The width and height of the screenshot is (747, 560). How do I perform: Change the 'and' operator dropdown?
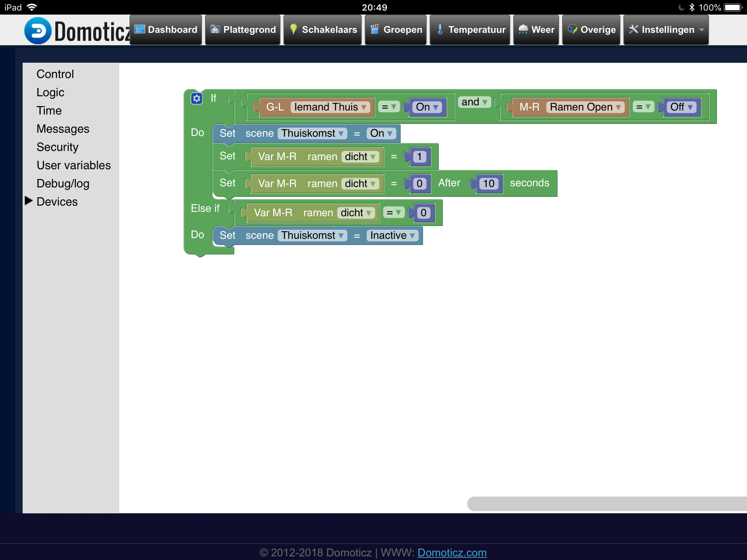474,102
